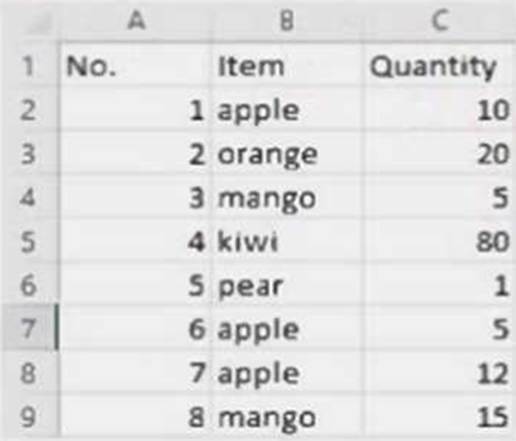The height and width of the screenshot is (441, 516).
Task: Click the 'Quantity' header cell
Action: click(439, 65)
